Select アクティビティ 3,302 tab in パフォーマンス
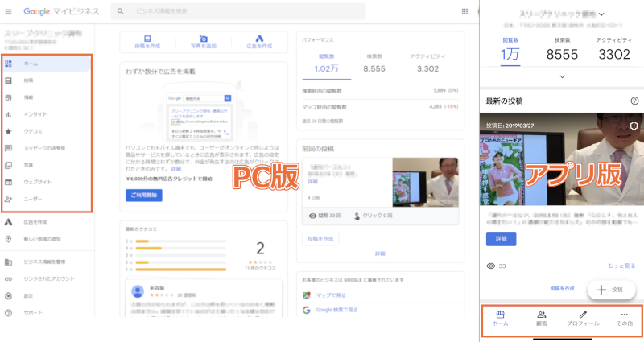Viewport: 644px width, 342px height. [x=427, y=64]
